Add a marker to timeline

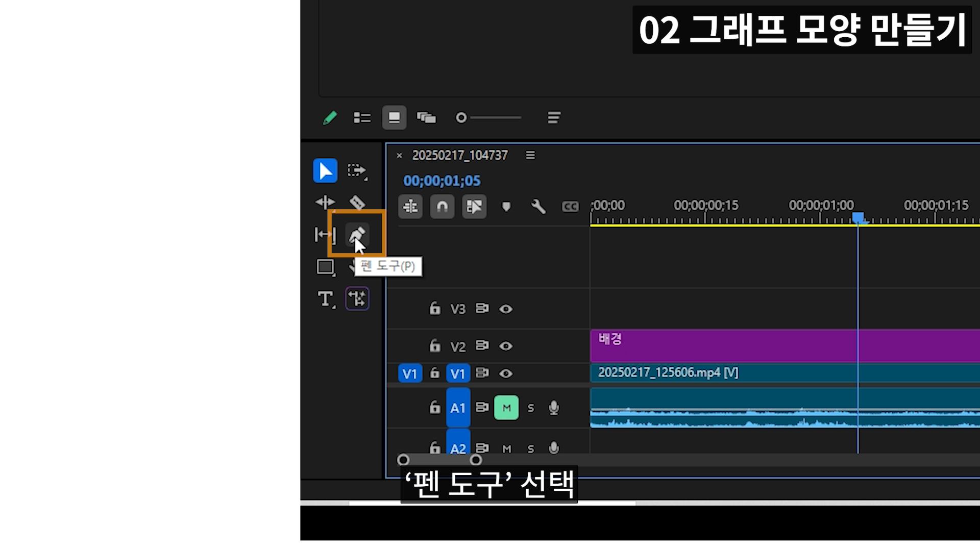coord(506,207)
